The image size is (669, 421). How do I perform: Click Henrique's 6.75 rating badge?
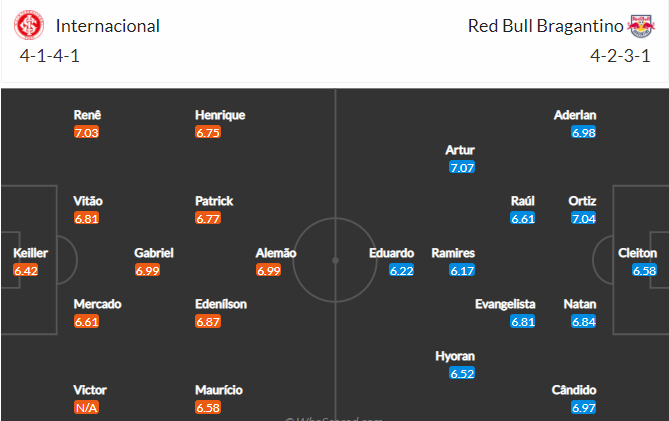(208, 132)
